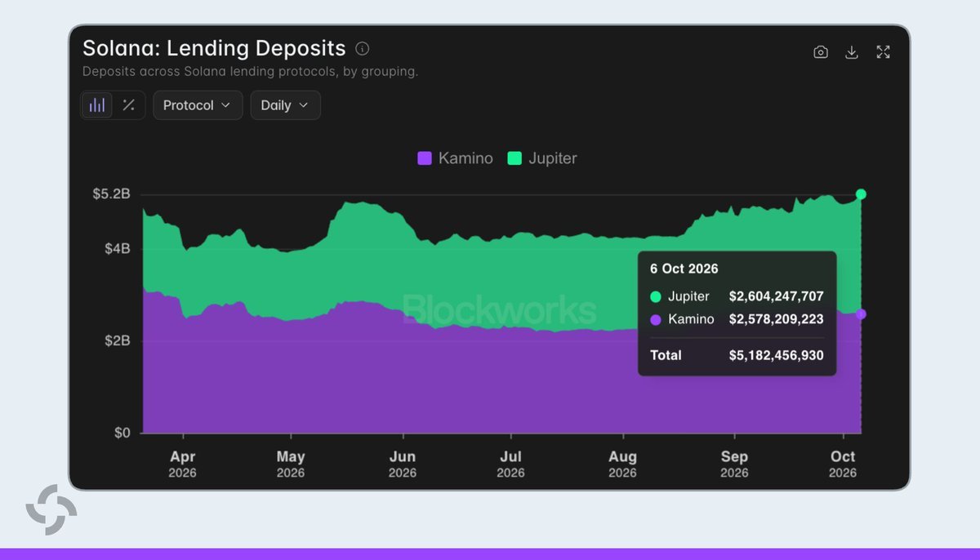Click the Aug 2026 axis label

coord(622,464)
